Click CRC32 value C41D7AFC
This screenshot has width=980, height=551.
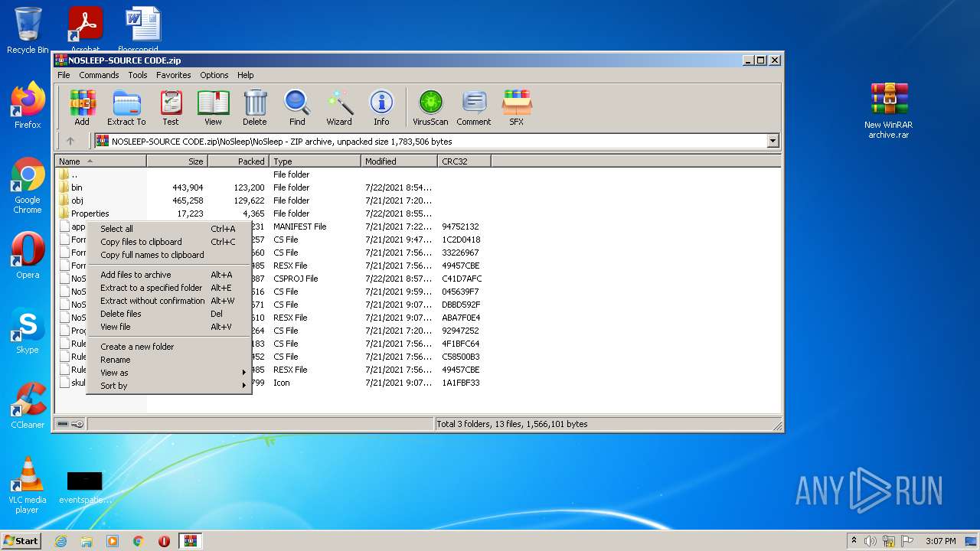461,279
